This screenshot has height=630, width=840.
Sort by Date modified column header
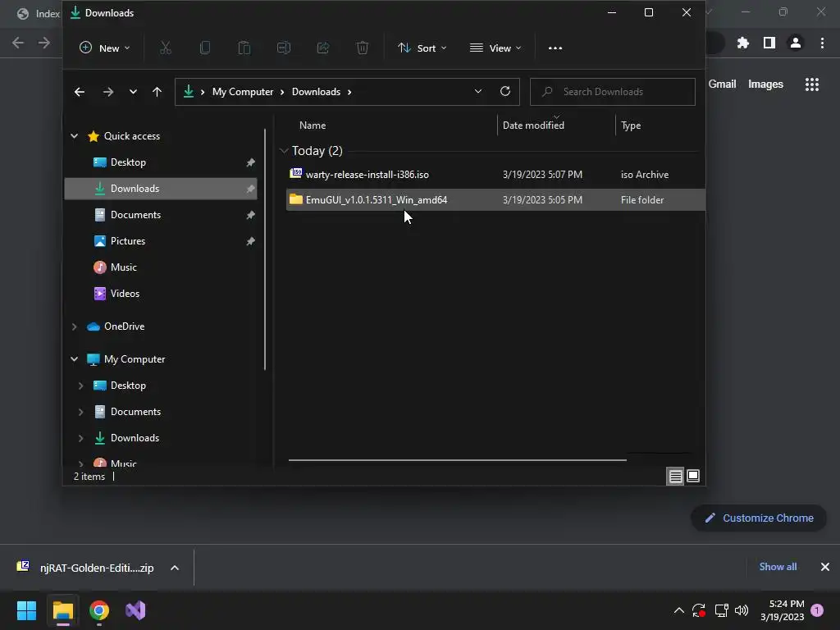533,126
